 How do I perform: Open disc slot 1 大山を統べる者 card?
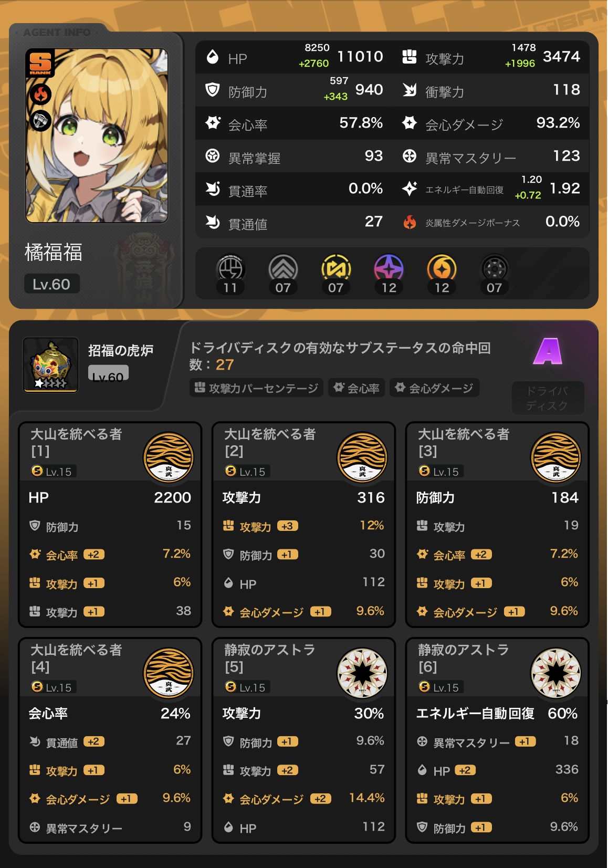coord(110,525)
